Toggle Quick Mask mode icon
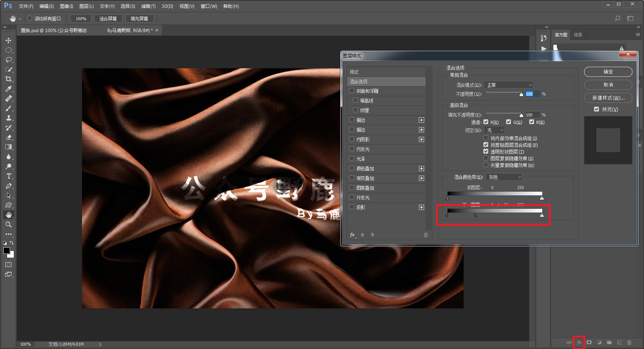The height and width of the screenshot is (349, 644). 9,265
